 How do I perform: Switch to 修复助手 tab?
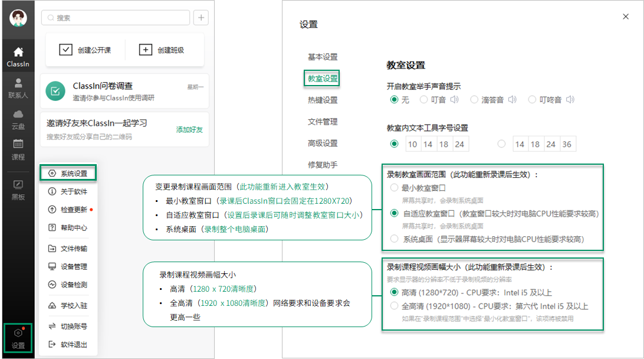coord(323,165)
